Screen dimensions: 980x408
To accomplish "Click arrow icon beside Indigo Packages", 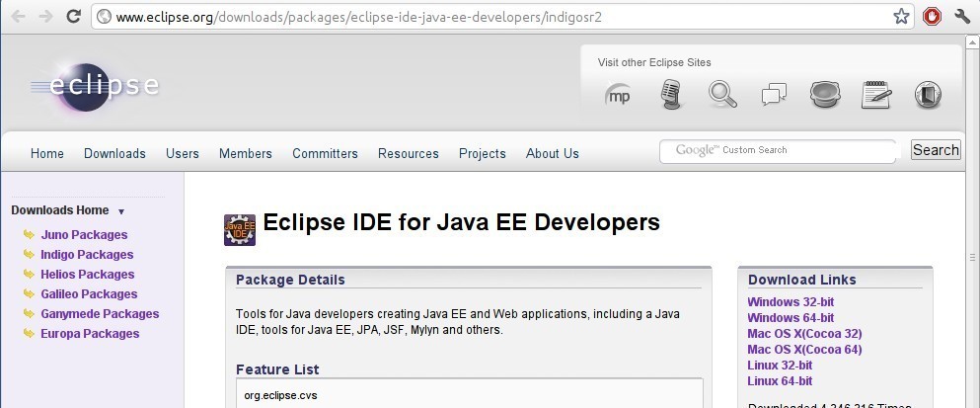I will click(29, 254).
